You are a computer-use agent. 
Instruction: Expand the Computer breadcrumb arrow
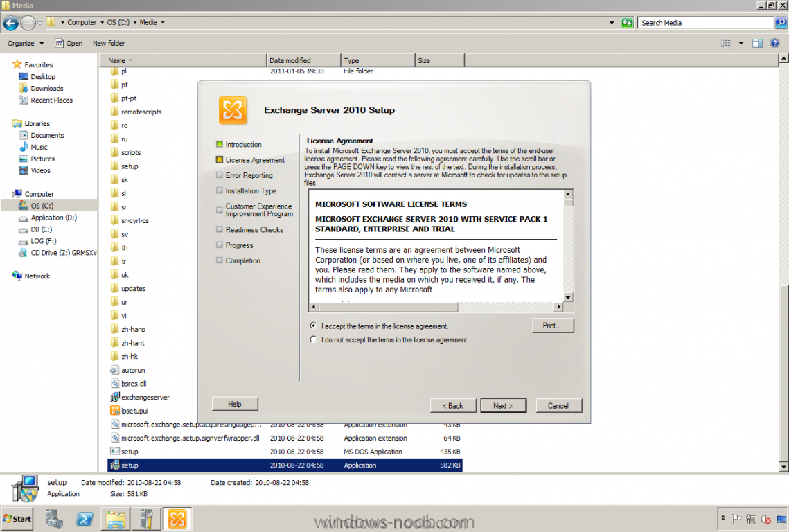point(102,23)
